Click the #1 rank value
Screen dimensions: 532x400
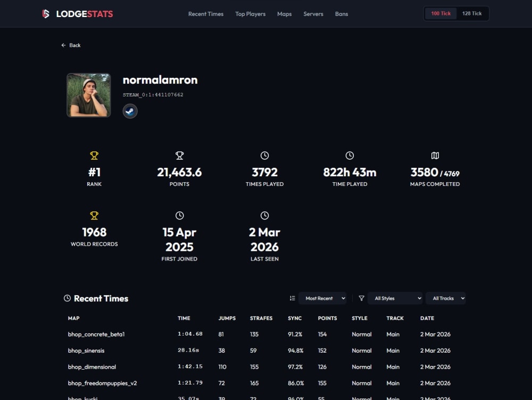point(94,173)
